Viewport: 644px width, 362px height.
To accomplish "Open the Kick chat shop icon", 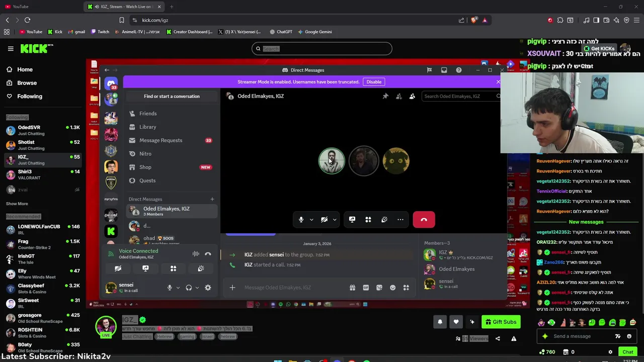I will (566, 352).
